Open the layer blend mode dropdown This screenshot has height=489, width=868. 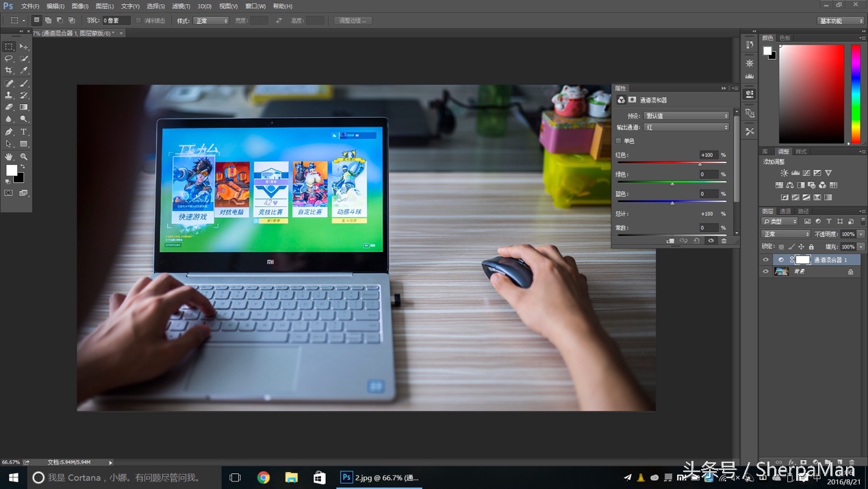(786, 234)
